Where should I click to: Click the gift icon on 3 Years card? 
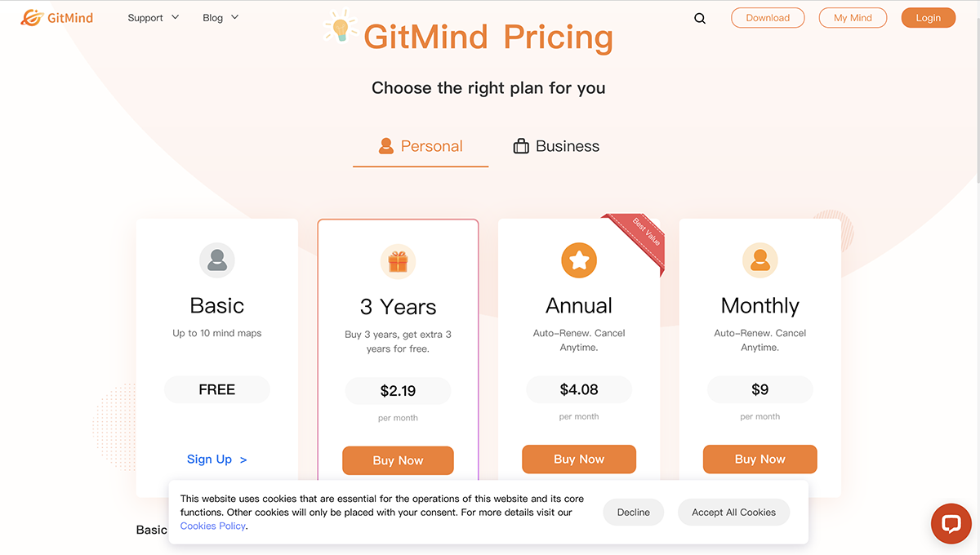pyautogui.click(x=398, y=261)
